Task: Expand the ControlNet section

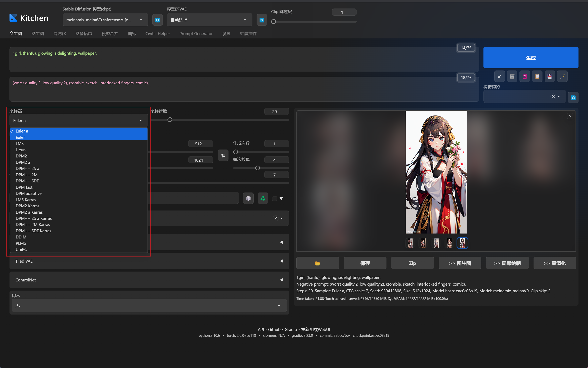Action: pyautogui.click(x=149, y=280)
